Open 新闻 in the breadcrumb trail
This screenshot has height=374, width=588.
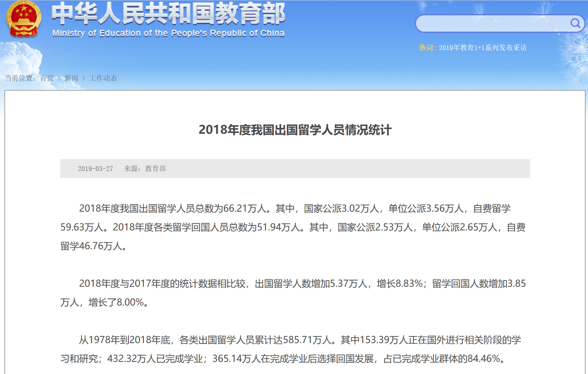71,78
